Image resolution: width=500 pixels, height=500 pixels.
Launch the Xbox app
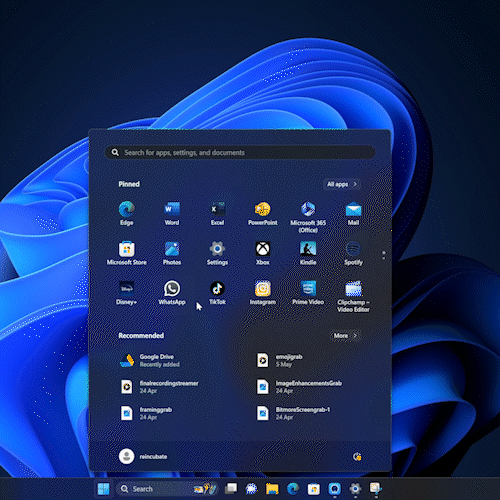point(263,253)
